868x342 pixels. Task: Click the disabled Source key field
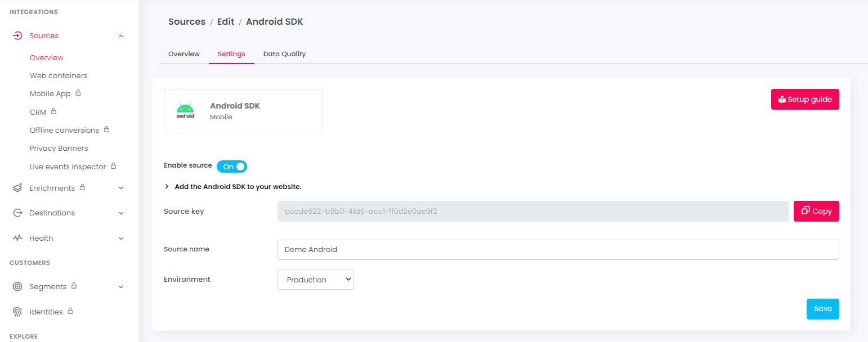533,211
